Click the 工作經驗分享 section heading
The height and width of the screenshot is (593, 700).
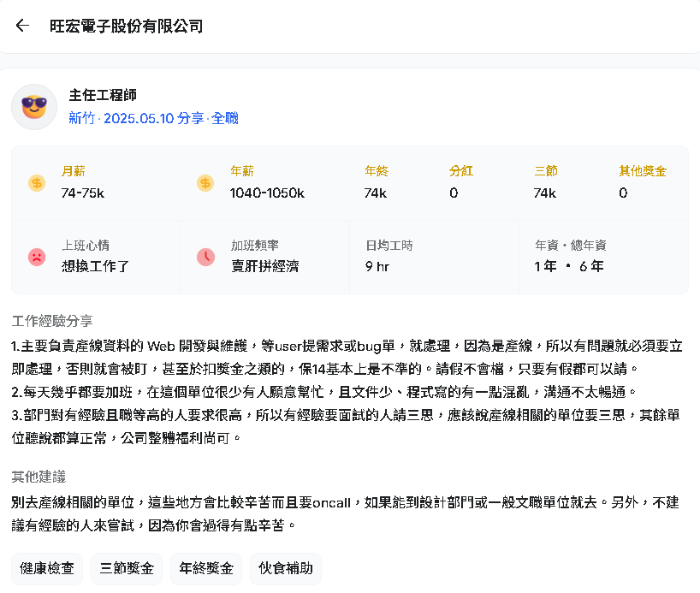click(x=52, y=321)
